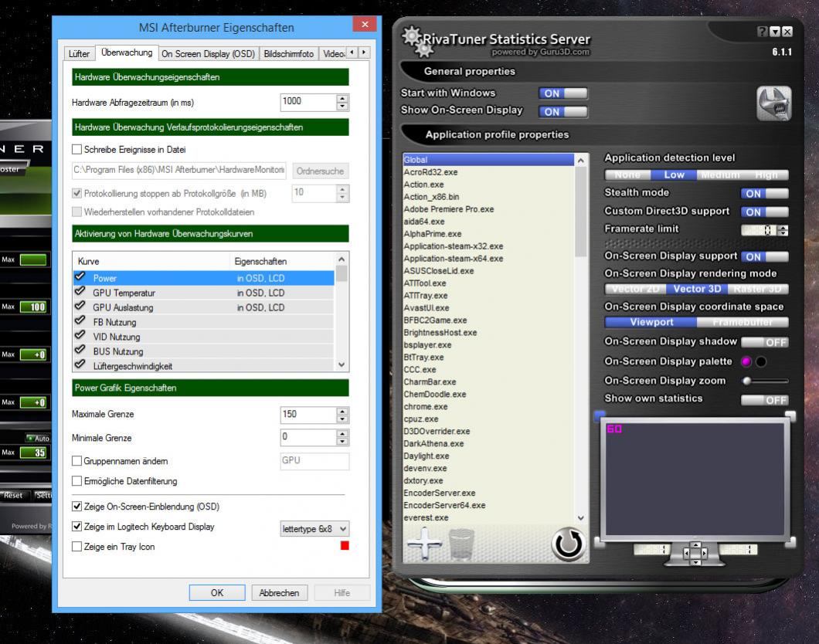Open the lettertype 6x8 font dropdown
The width and height of the screenshot is (819, 644).
point(314,529)
